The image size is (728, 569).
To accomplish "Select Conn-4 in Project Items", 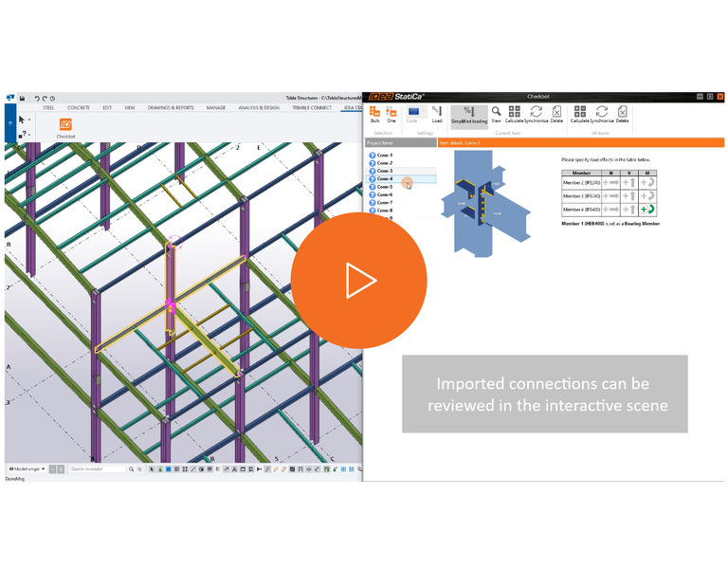I will point(402,179).
